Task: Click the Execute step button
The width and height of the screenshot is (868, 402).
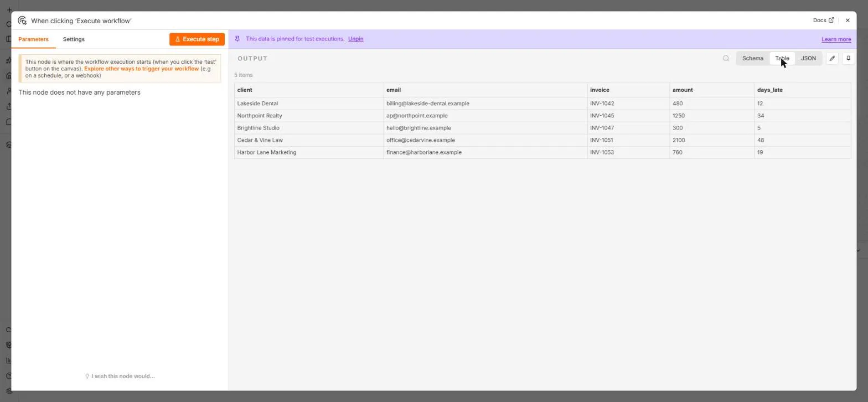Action: (x=197, y=39)
